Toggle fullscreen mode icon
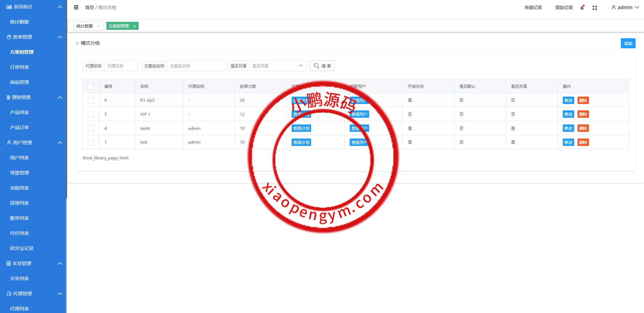The image size is (644, 313). click(595, 8)
